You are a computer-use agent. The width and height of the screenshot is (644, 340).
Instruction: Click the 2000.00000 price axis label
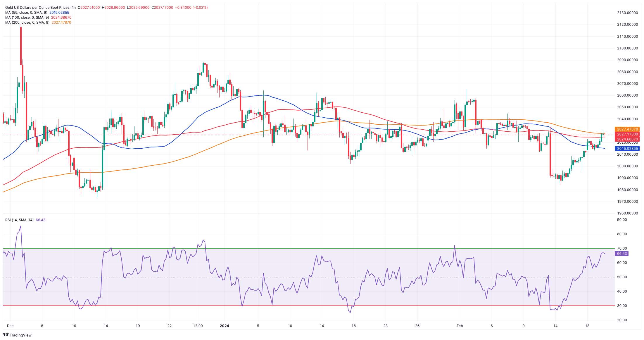627,166
